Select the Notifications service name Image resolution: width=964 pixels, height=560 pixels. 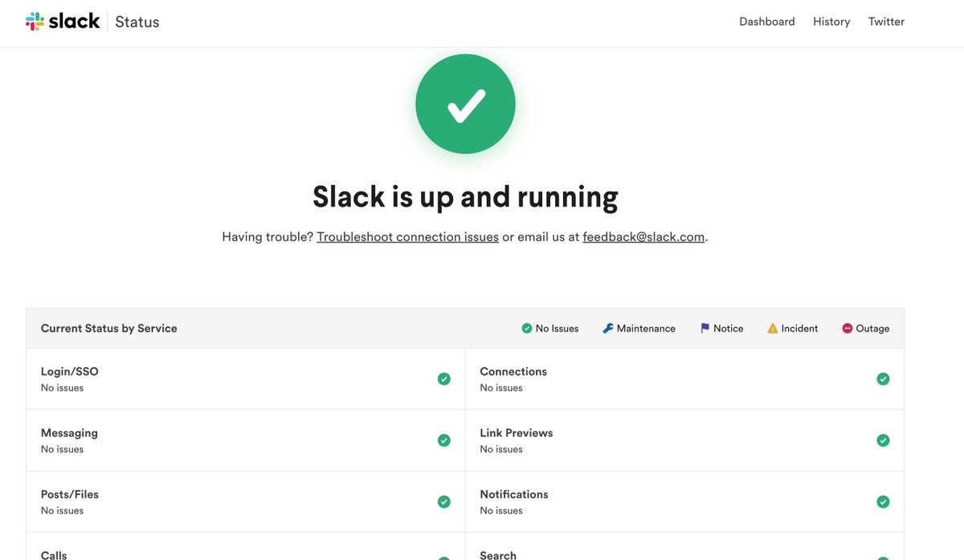click(x=514, y=494)
